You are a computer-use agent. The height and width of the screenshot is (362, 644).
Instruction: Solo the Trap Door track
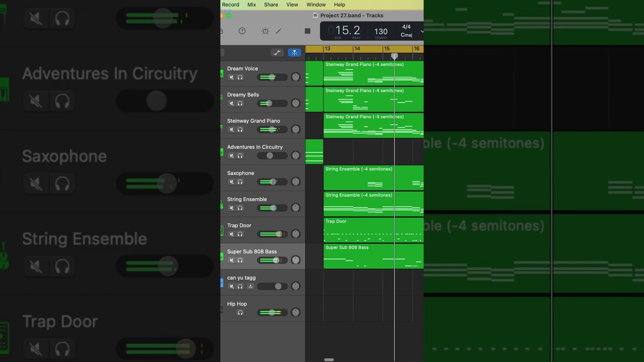point(240,234)
